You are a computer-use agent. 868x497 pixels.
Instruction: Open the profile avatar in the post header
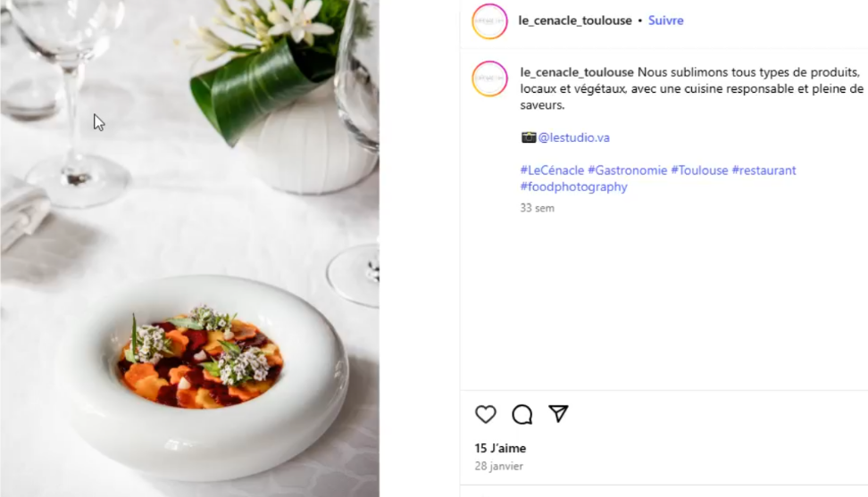coord(489,21)
